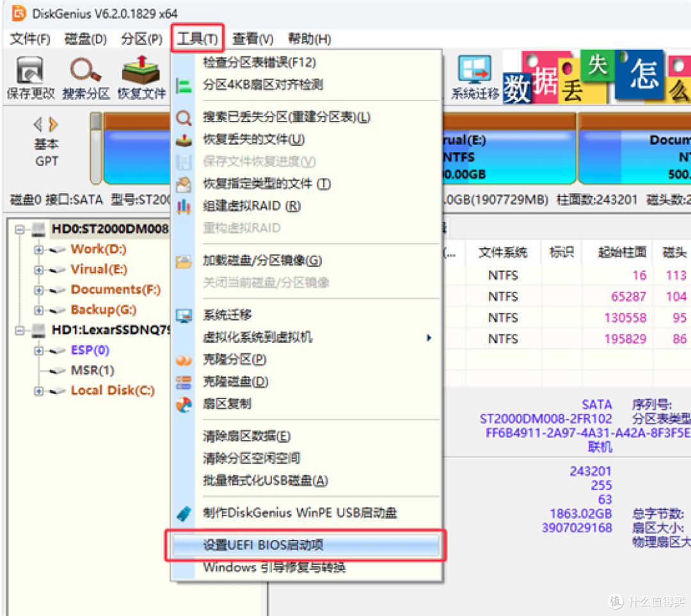Choose 清除扇区数据(E) menu entry

tap(306, 436)
